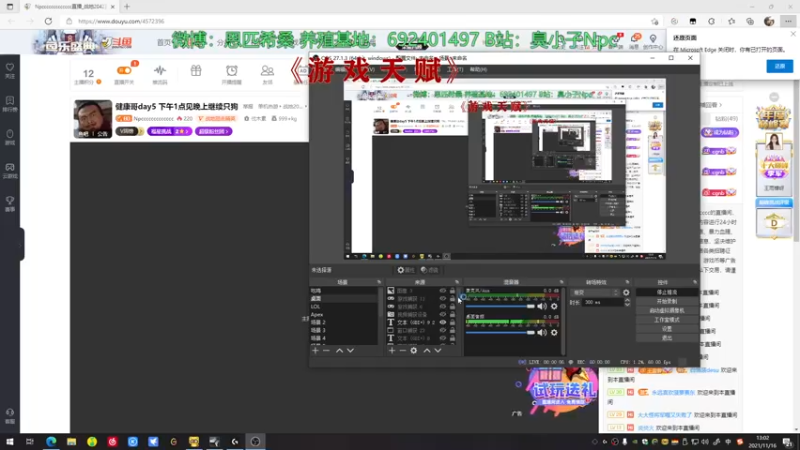Screen dimensions: 800x450
Task: Remove selected scene with the minus icon
Action: click(327, 351)
